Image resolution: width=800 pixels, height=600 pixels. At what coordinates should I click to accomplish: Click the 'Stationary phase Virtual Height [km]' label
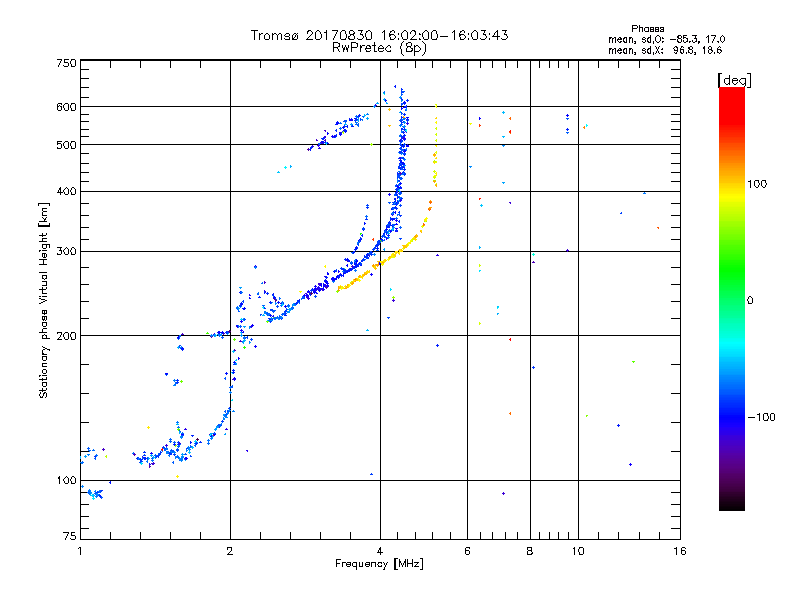tap(44, 300)
